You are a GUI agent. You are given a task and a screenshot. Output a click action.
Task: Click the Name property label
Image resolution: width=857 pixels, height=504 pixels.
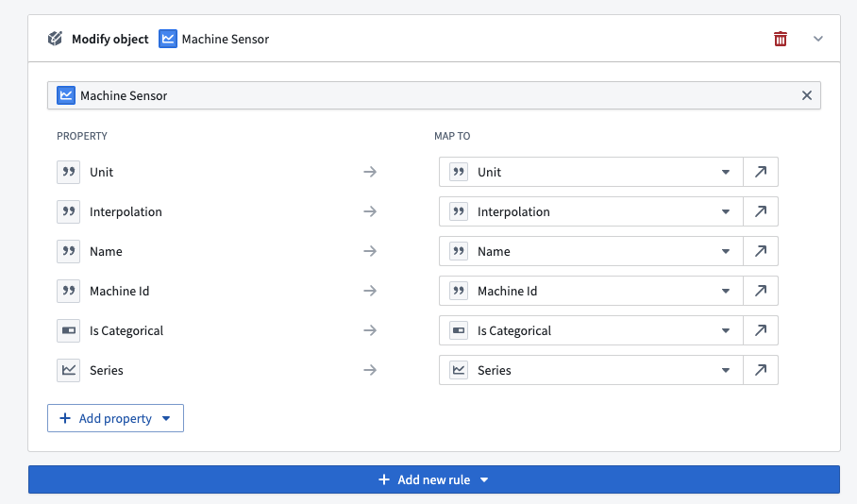click(106, 251)
